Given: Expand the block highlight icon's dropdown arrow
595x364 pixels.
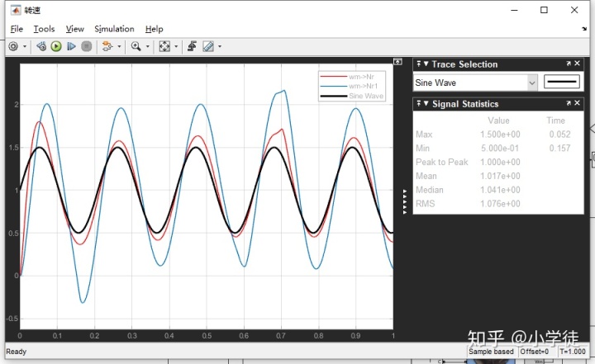Looking at the screenshot, I should click(x=119, y=47).
